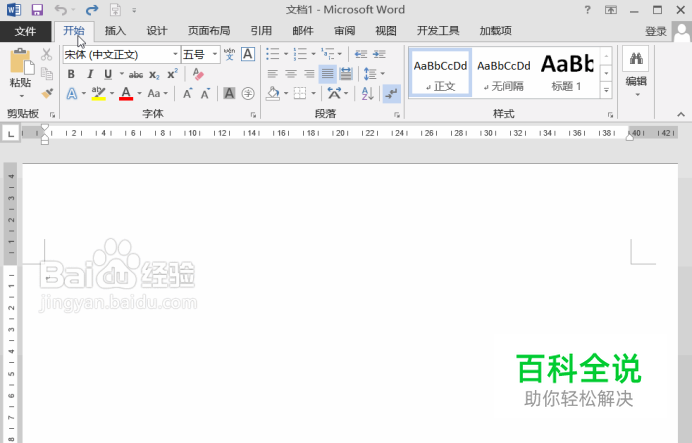Open the 文件 File tab

[25, 31]
